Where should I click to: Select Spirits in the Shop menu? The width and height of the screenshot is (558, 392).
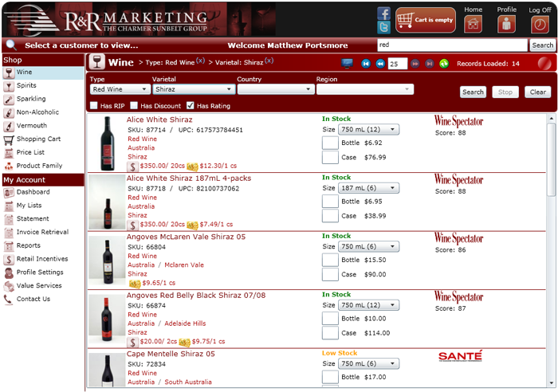pyautogui.click(x=43, y=85)
